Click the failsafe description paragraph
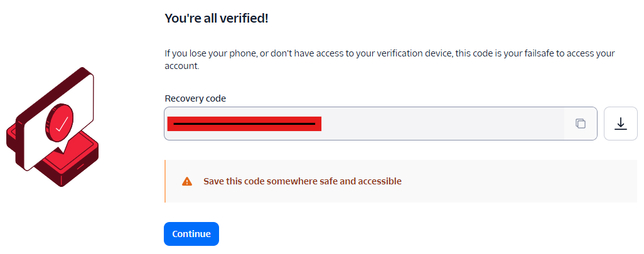 pyautogui.click(x=389, y=53)
